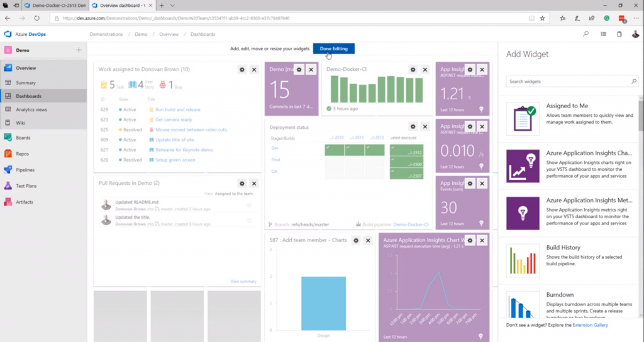Open gear on App Insights Events 30 widget

pyautogui.click(x=470, y=184)
